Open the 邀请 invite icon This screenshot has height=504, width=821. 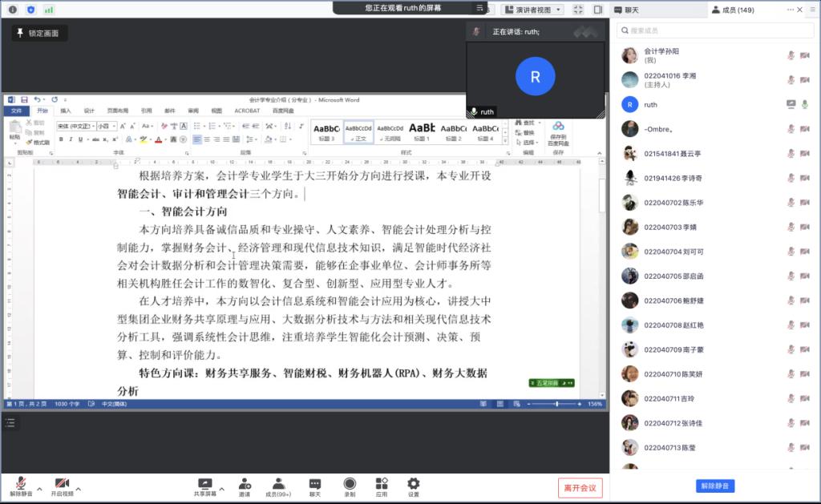click(244, 484)
